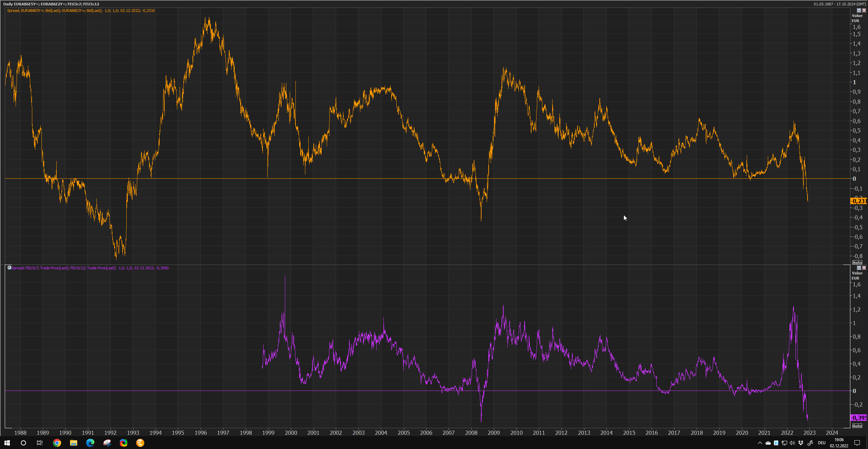The height and width of the screenshot is (449, 868).
Task: Open the volume control in tray
Action: (792, 443)
